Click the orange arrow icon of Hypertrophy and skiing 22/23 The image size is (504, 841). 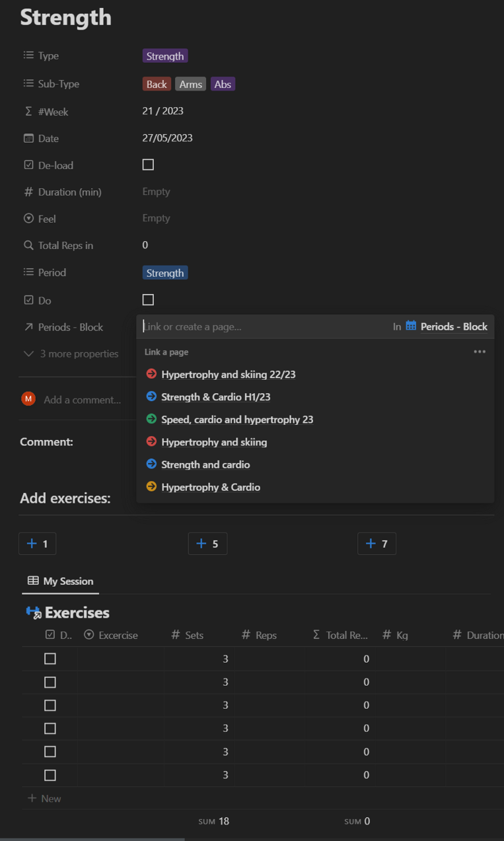click(150, 373)
